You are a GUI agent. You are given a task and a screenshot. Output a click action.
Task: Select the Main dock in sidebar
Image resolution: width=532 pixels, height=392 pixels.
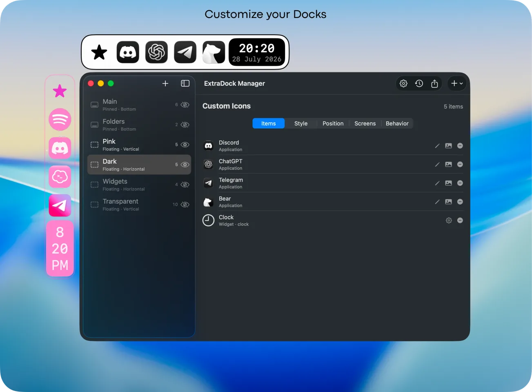(139, 105)
